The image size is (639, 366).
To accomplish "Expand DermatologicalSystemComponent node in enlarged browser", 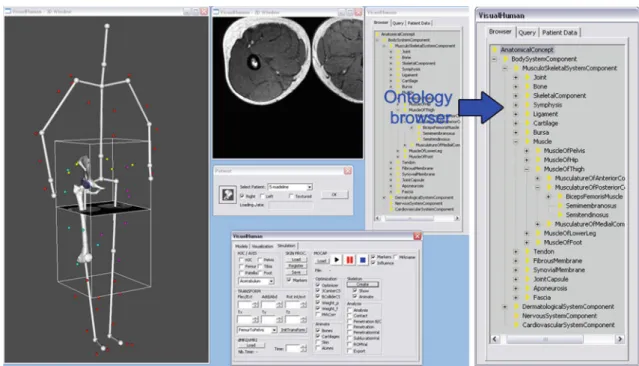I will tap(505, 306).
